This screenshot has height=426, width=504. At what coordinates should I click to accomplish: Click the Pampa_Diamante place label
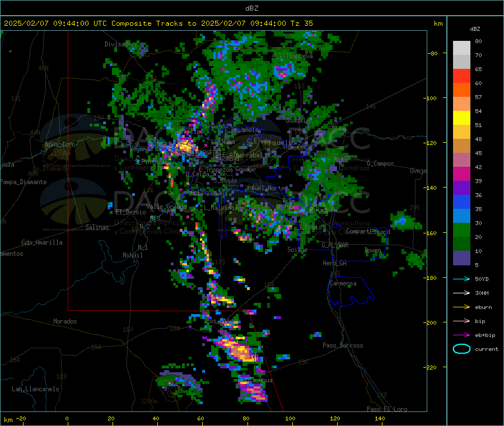pyautogui.click(x=24, y=182)
